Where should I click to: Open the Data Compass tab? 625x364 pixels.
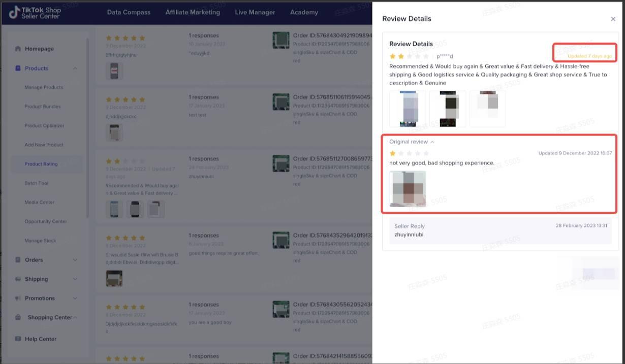pos(129,12)
